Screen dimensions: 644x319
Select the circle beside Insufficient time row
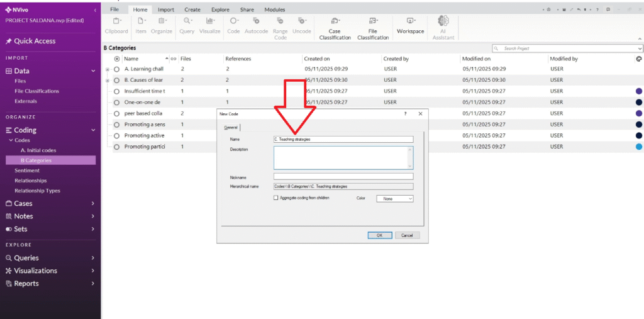(x=116, y=91)
